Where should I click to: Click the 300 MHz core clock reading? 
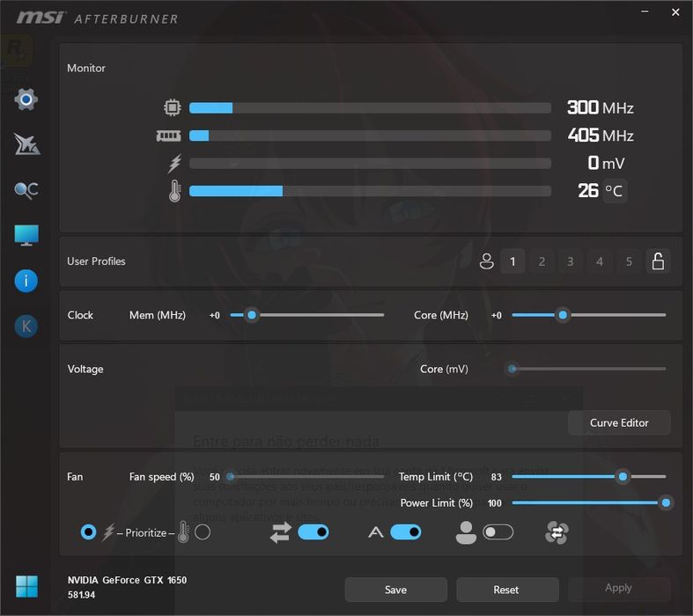(601, 107)
